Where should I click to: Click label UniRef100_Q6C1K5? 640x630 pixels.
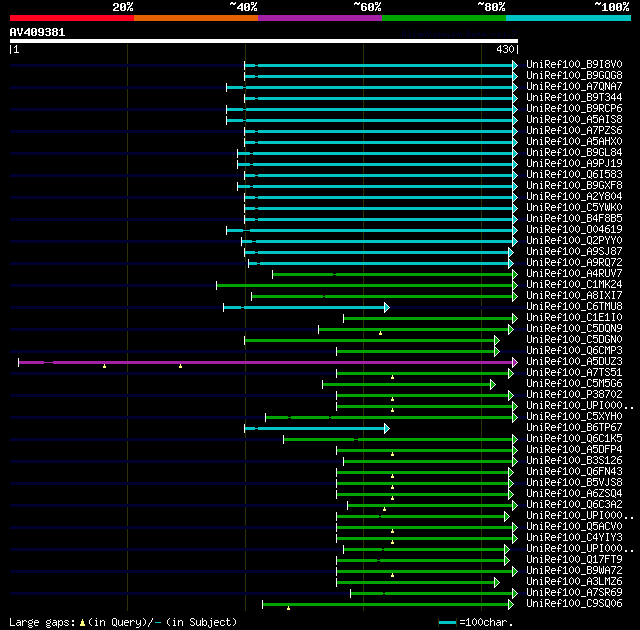[x=574, y=439]
